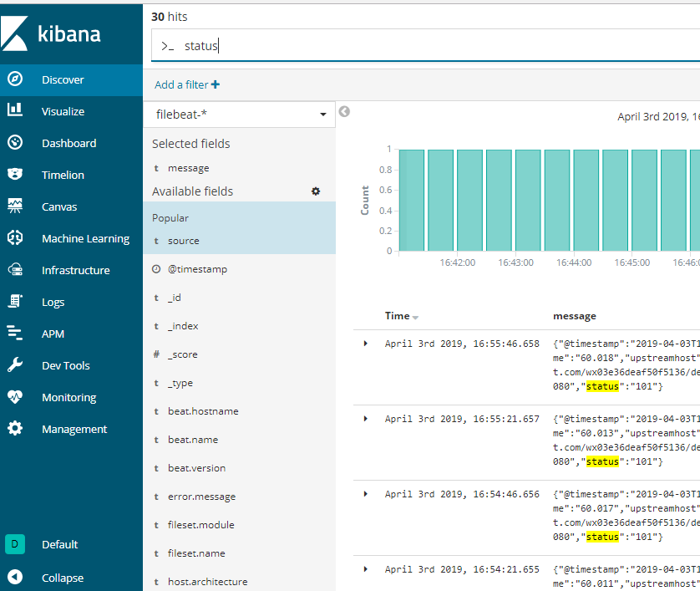700x591 pixels.
Task: Go to Dev Tools in sidebar
Action: tap(66, 365)
